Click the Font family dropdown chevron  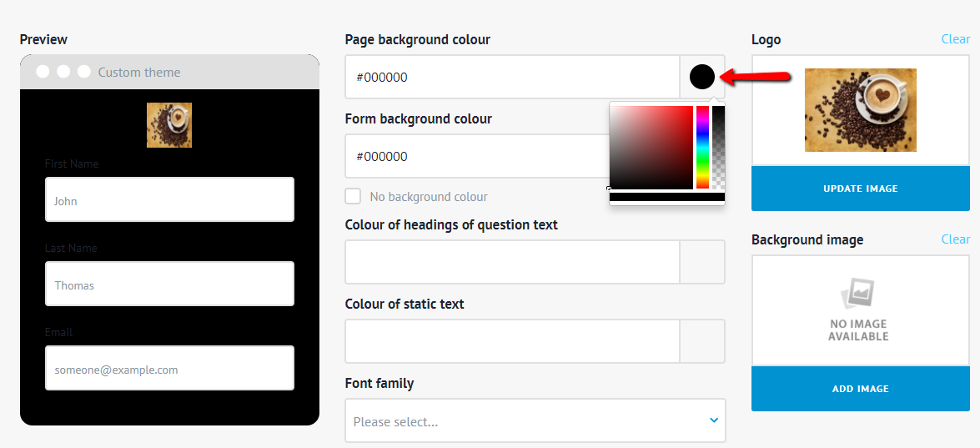[714, 420]
